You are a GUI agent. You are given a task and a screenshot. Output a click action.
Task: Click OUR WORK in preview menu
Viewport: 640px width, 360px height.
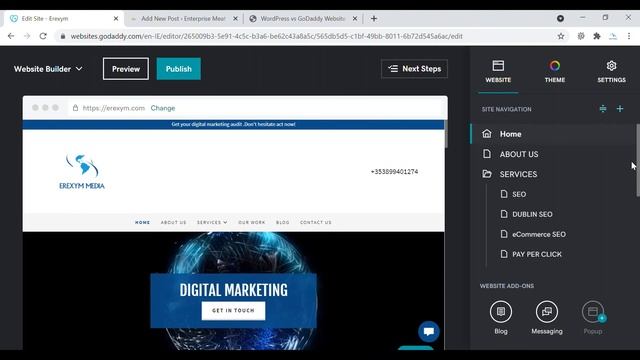pyautogui.click(x=251, y=222)
